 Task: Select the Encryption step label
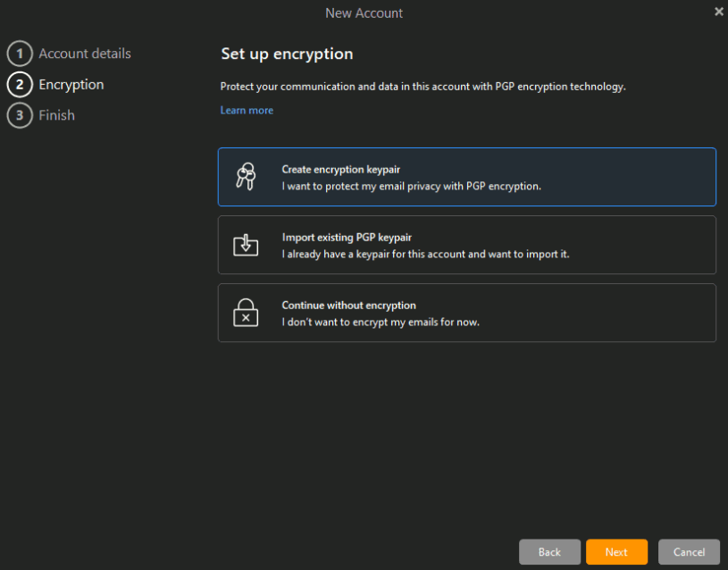pyautogui.click(x=71, y=85)
